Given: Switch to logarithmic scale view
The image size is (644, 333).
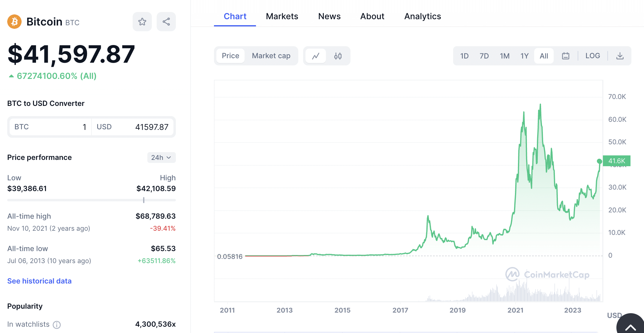Looking at the screenshot, I should point(593,55).
